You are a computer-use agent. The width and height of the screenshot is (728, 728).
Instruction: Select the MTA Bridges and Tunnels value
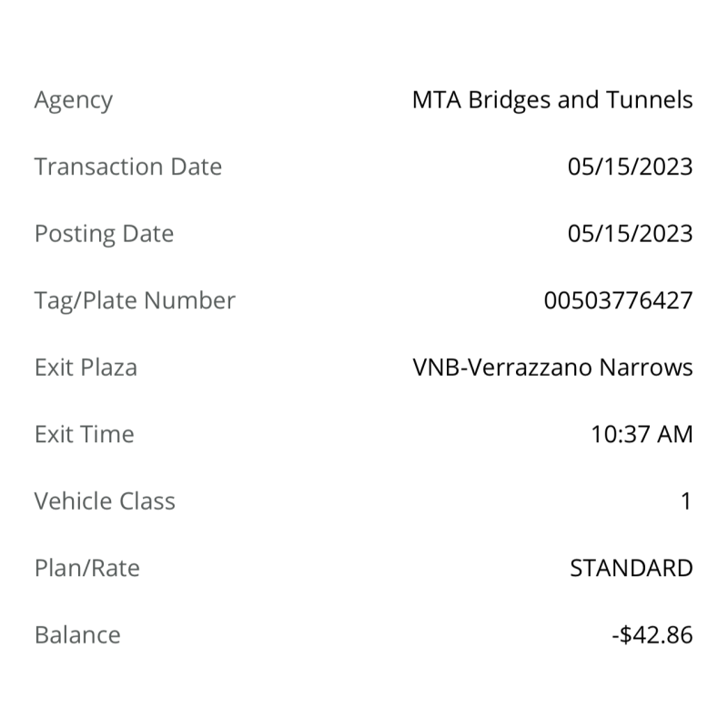[552, 100]
